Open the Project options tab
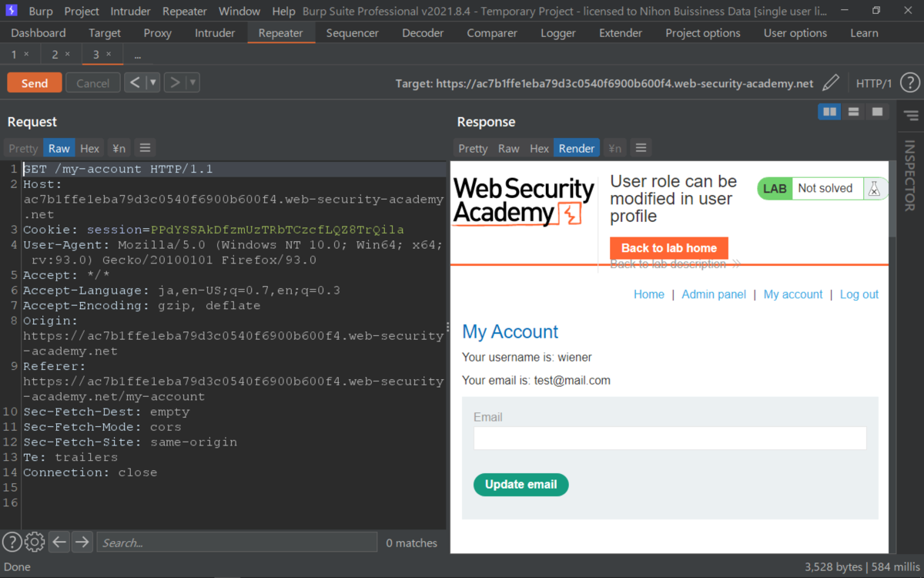The width and height of the screenshot is (924, 578). pyautogui.click(x=703, y=33)
